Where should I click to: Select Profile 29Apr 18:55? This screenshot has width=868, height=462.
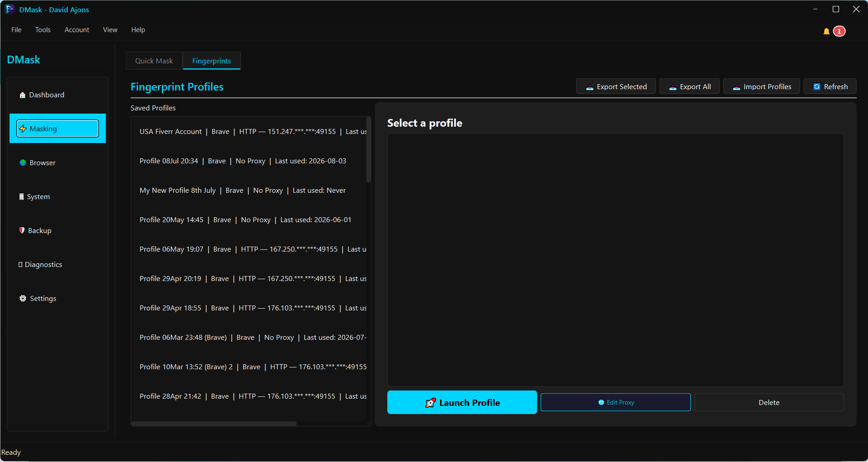(x=249, y=308)
